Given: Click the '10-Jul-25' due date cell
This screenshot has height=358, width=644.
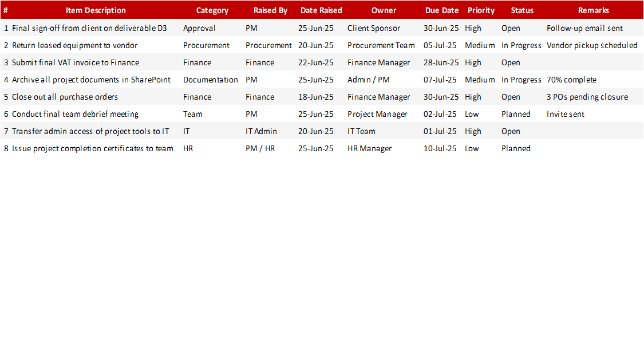Looking at the screenshot, I should coord(440,149).
